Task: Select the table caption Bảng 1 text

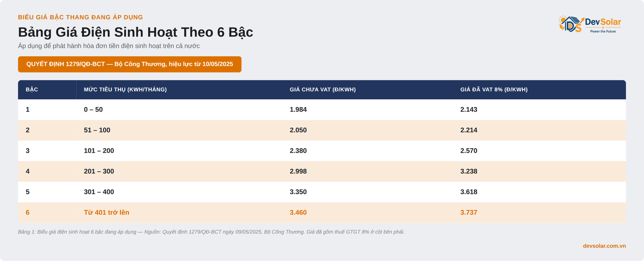Action: click(211, 232)
